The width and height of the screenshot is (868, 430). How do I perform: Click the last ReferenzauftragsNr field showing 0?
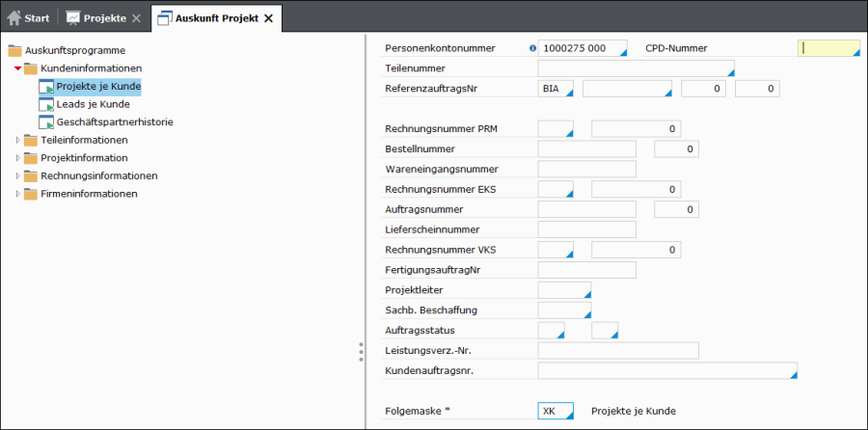757,89
